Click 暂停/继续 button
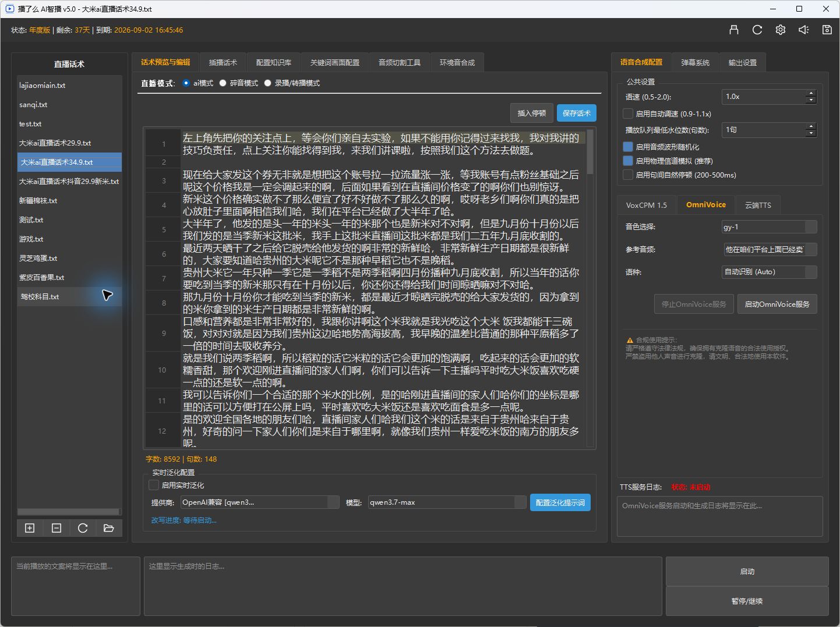 pyautogui.click(x=747, y=601)
